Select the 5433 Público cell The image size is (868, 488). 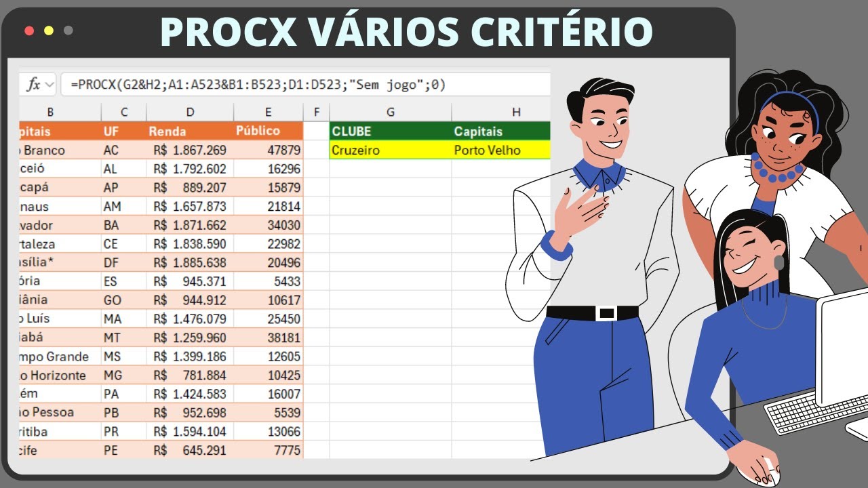[x=269, y=281]
